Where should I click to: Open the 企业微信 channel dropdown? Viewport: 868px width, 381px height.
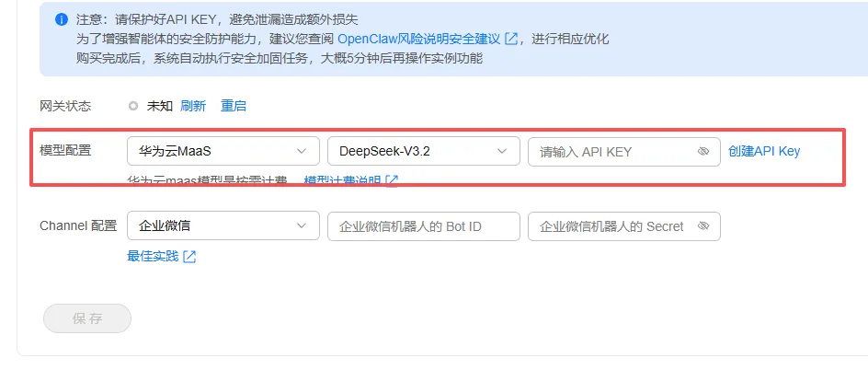point(223,226)
